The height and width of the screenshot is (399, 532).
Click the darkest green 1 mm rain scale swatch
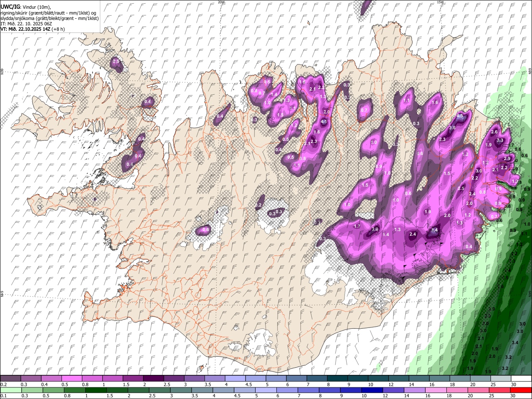coord(96,390)
